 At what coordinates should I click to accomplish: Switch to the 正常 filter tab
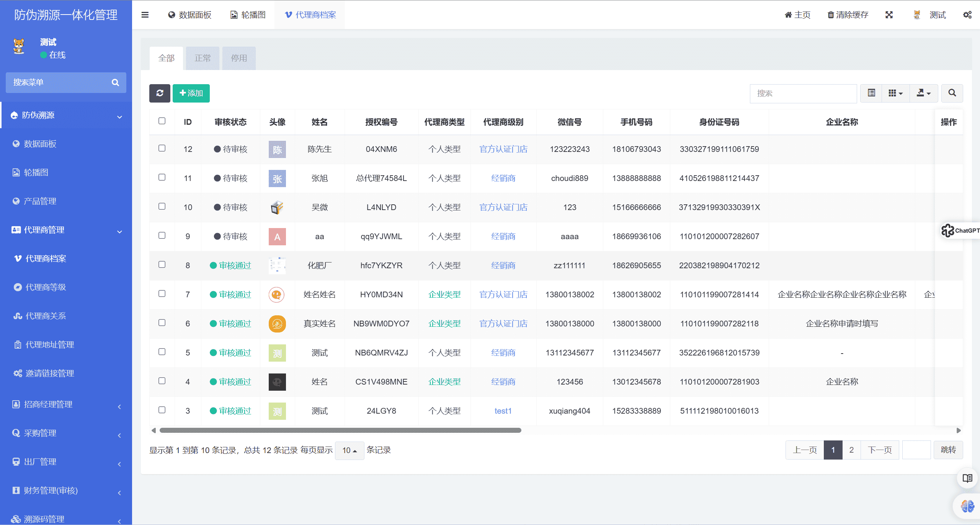[203, 58]
